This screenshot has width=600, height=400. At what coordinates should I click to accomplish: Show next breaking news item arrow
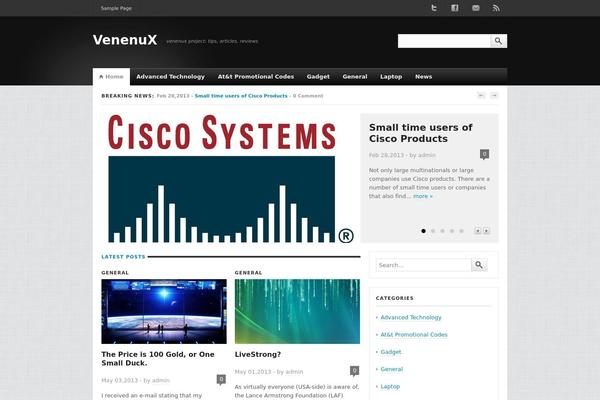494,95
